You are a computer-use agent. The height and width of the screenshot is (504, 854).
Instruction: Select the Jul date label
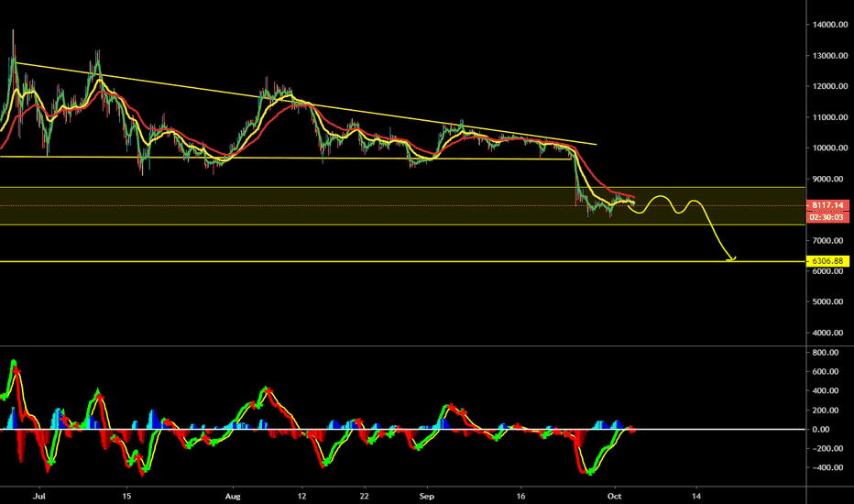point(38,497)
